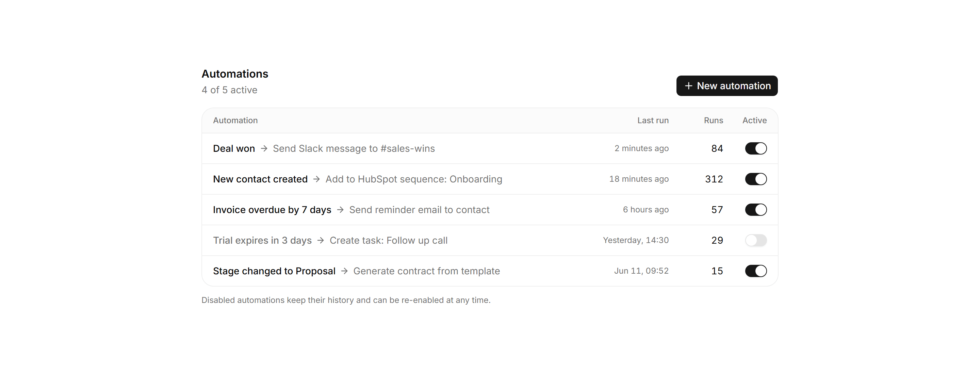
Task: Click the disabled automations footnote text
Action: (x=346, y=300)
